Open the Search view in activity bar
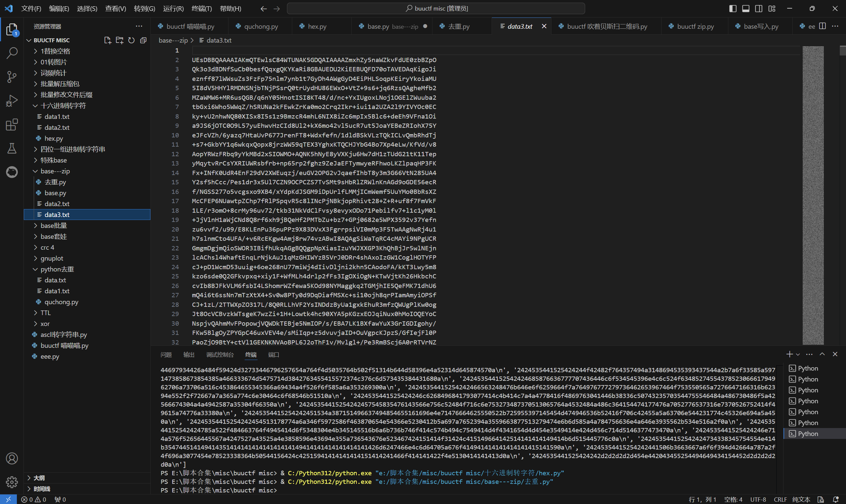Viewport: 846px width, 504px height. 12,53
